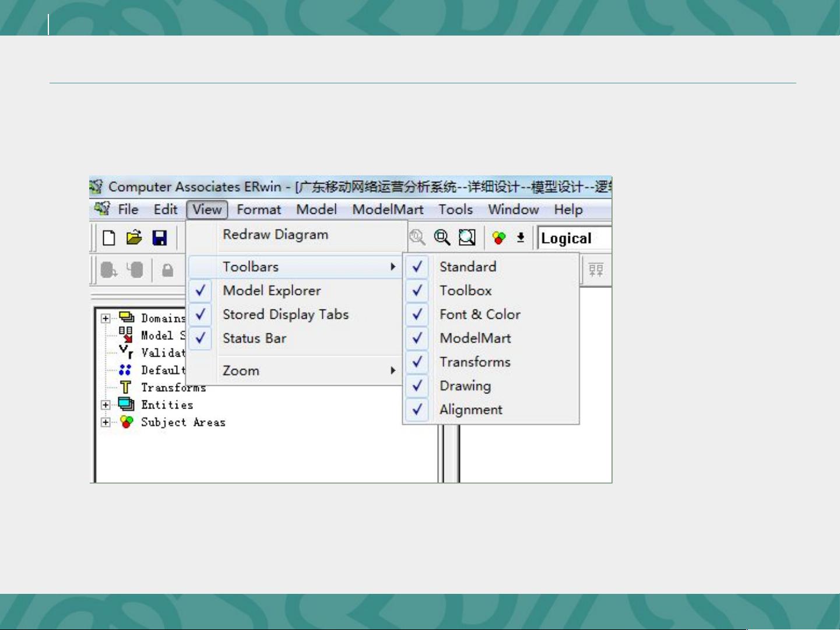Expand the Domains tree node
This screenshot has width=840, height=630.
[106, 318]
